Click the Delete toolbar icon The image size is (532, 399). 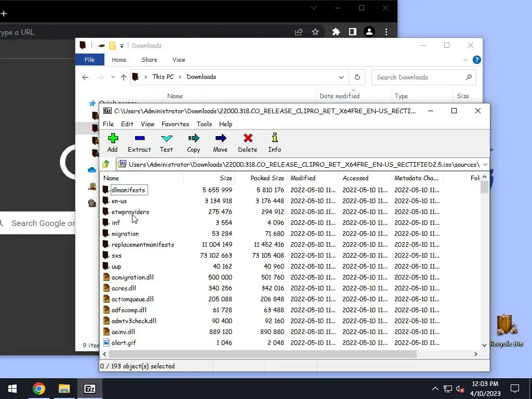[248, 138]
